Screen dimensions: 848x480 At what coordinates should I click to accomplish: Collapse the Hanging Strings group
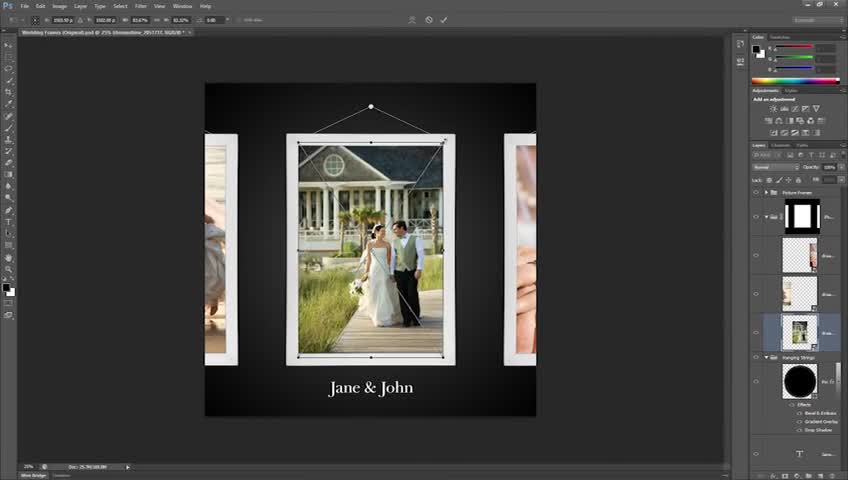coord(766,357)
